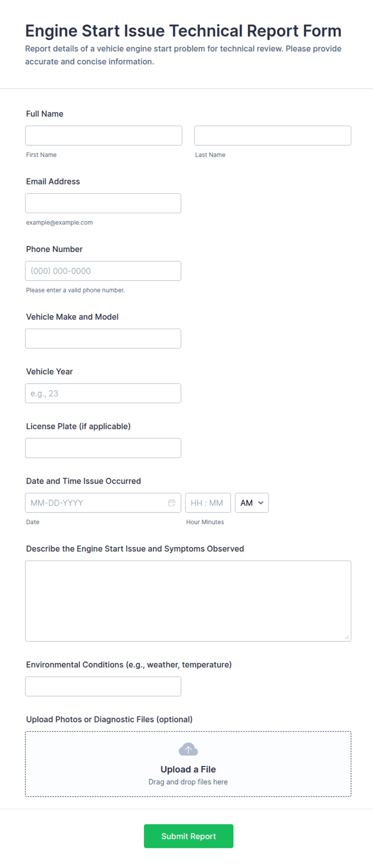Screen dimensions: 373x868
Task: Click the AM dropdown chevron arrow
Action: [x=261, y=503]
